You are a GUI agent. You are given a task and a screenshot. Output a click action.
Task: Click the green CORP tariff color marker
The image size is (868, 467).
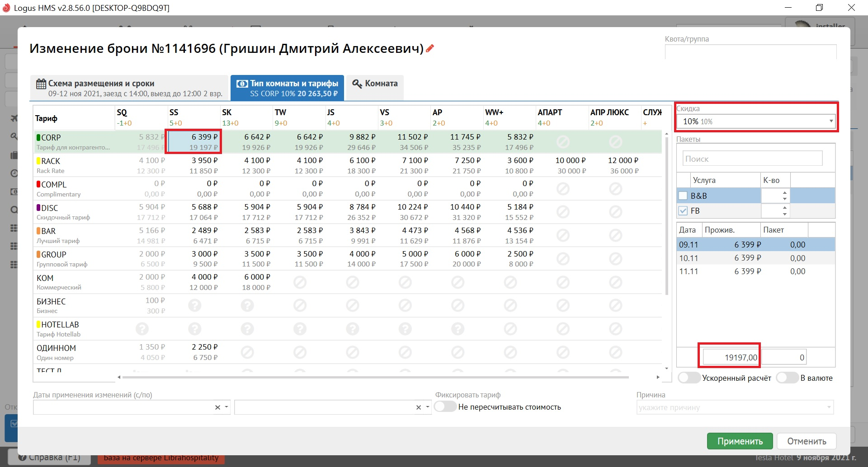[38, 138]
